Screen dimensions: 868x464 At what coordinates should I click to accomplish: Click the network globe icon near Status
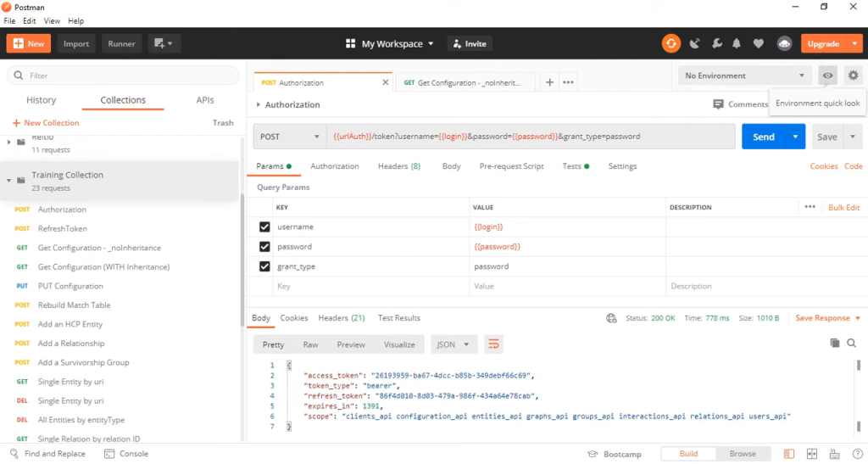tap(611, 318)
